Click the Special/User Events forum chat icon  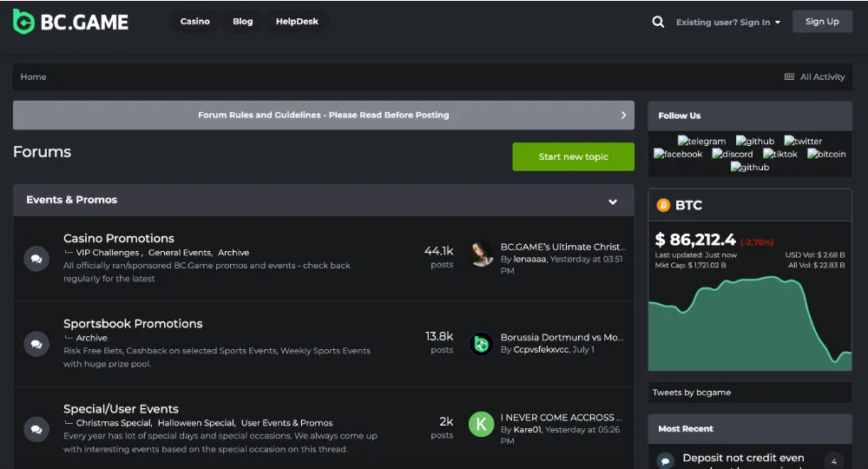(36, 429)
